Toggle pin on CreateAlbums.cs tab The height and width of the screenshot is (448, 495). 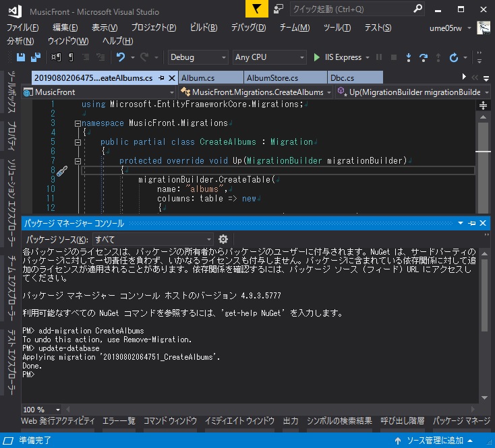click(x=161, y=78)
